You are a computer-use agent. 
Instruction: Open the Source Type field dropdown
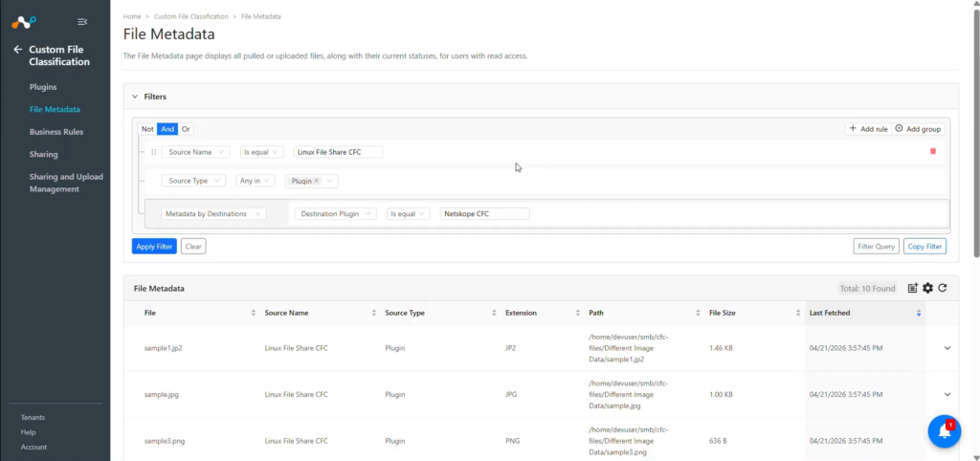(193, 181)
